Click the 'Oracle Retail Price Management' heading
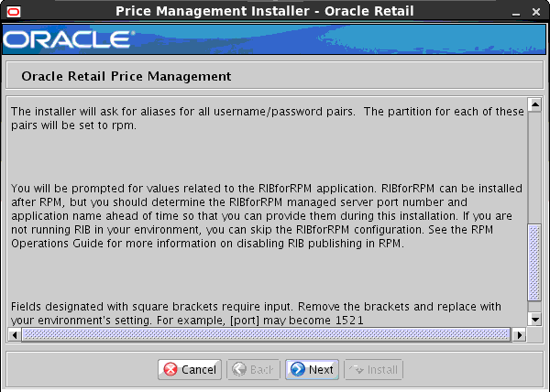550x392 pixels. pos(126,76)
